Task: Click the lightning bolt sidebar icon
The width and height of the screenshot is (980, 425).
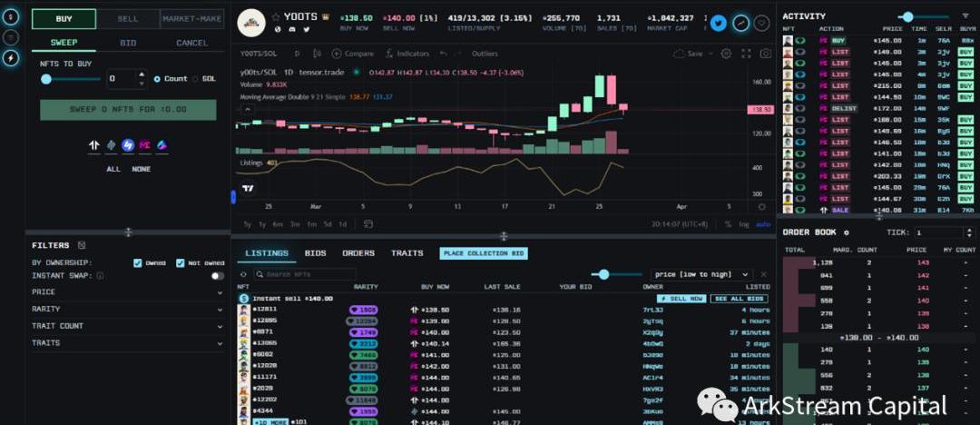Action: (x=12, y=57)
